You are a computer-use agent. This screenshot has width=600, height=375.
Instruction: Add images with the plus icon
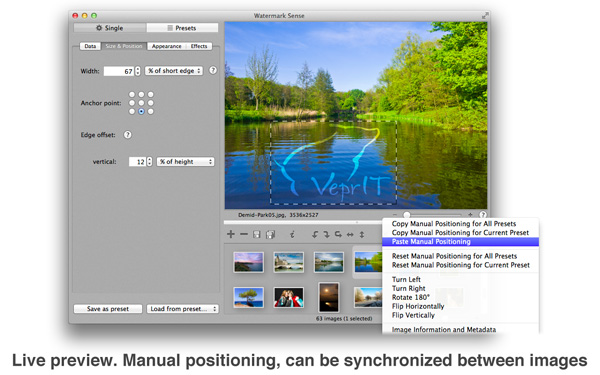click(231, 234)
